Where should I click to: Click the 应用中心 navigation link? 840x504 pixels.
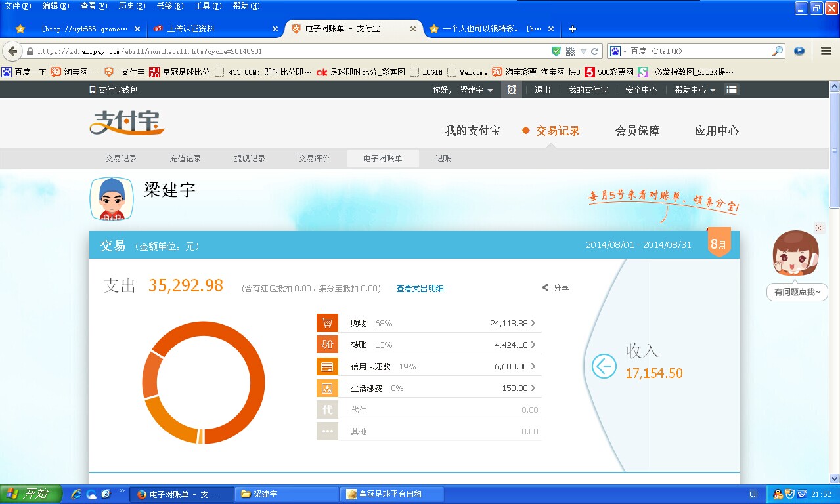tap(717, 131)
